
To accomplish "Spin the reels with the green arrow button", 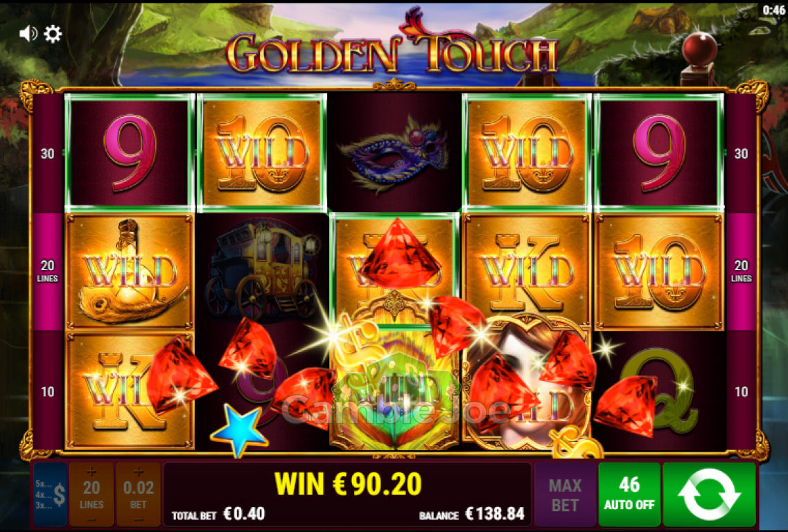I will coord(709,495).
